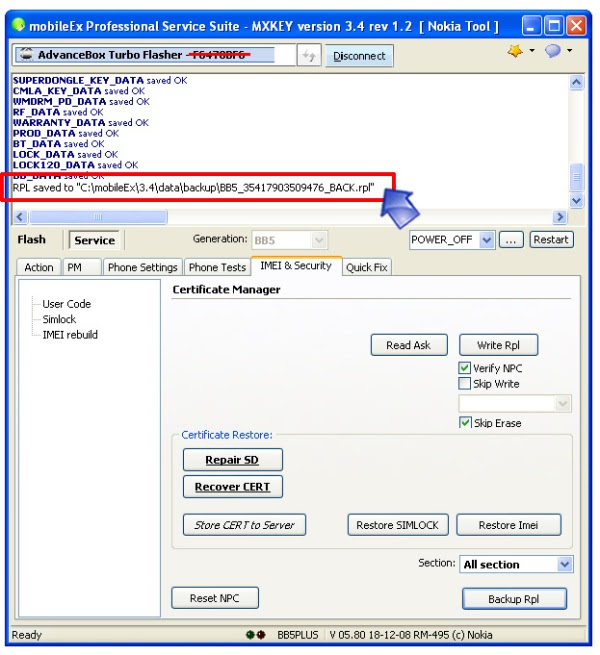
Task: Select the IMEI & Security tab
Action: coord(296,266)
